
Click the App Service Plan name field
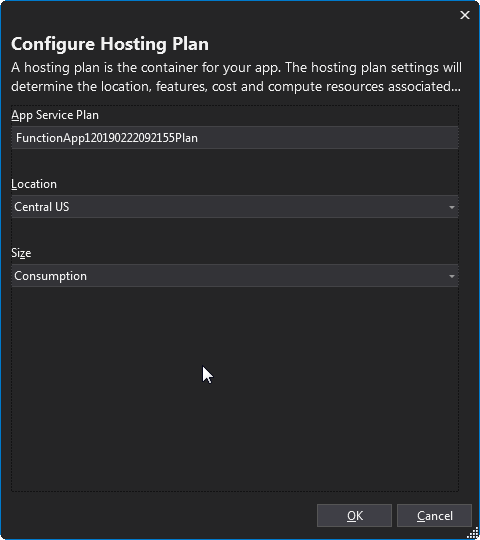235,138
